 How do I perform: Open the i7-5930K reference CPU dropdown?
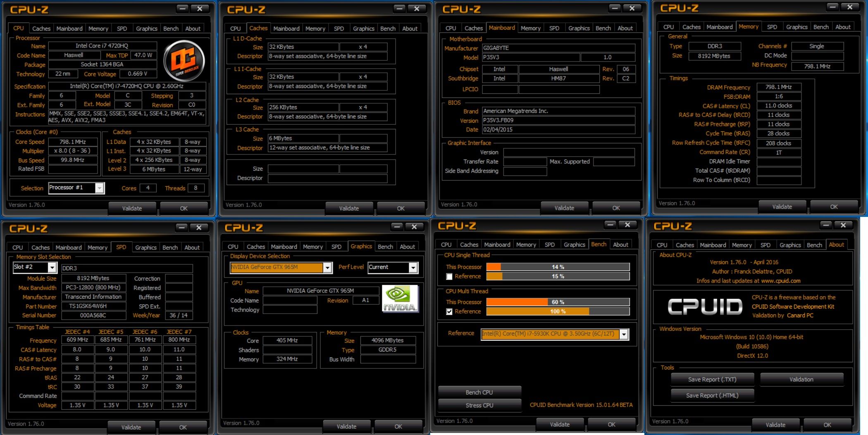624,334
